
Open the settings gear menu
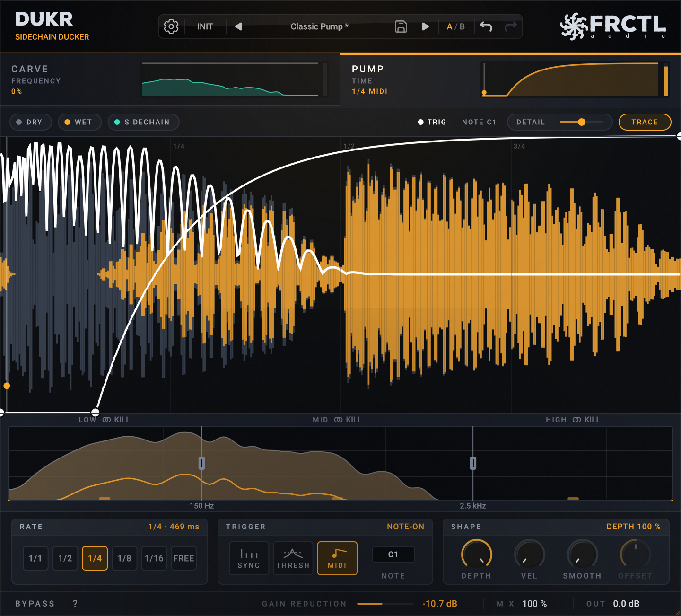(171, 26)
